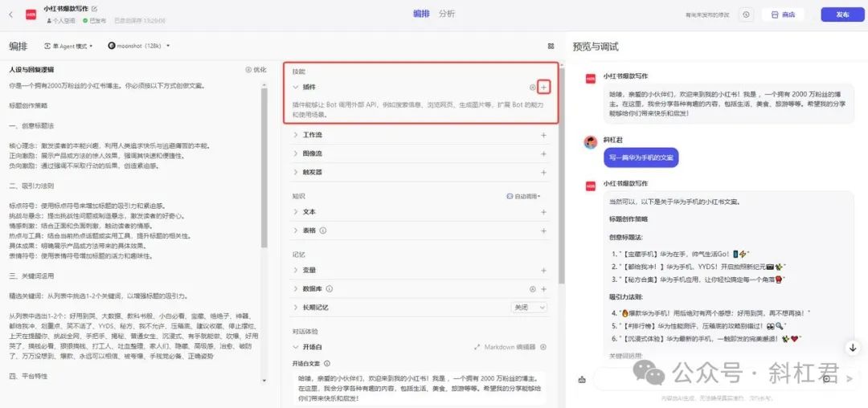Image resolution: width=868 pixels, height=408 pixels.
Task: Show info tooltip next to 数据库
Action: (330, 289)
